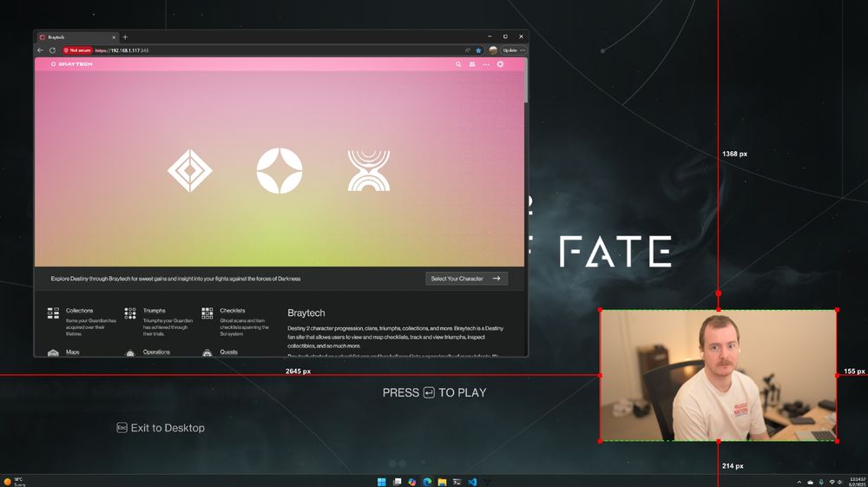The image size is (868, 487).
Task: Click the webcam video overlay
Action: click(x=719, y=375)
